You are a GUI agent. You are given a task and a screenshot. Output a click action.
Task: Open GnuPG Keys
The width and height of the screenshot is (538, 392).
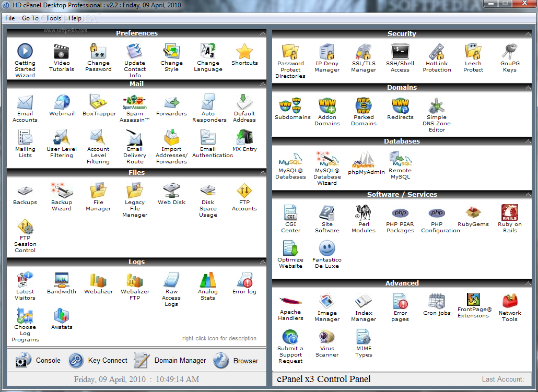click(x=510, y=52)
